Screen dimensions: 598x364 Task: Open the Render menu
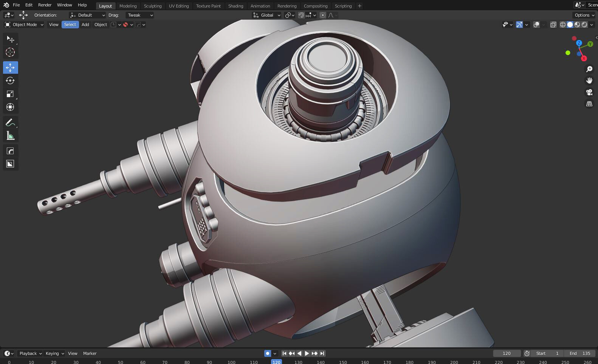[45, 5]
